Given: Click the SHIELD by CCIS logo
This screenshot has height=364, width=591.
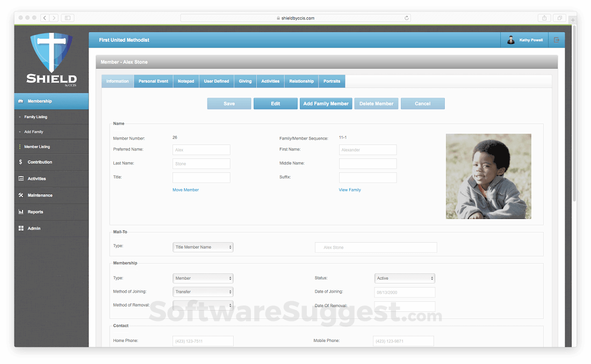Looking at the screenshot, I should pos(51,59).
